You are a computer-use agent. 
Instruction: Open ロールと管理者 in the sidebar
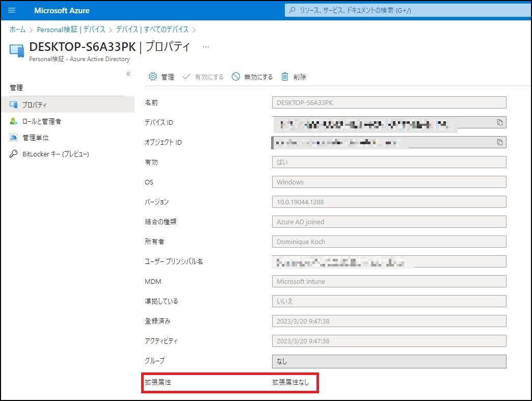(68, 121)
